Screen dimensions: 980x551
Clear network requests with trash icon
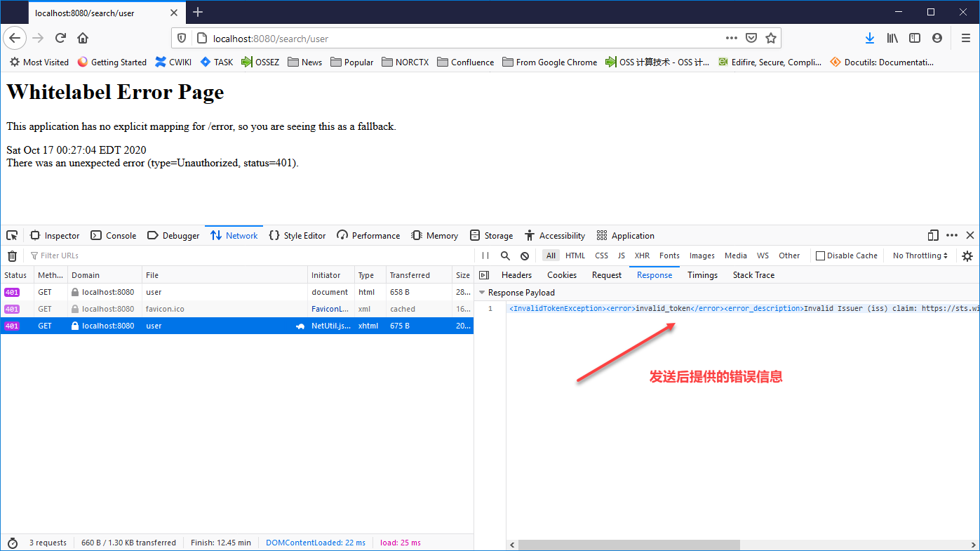tap(12, 255)
